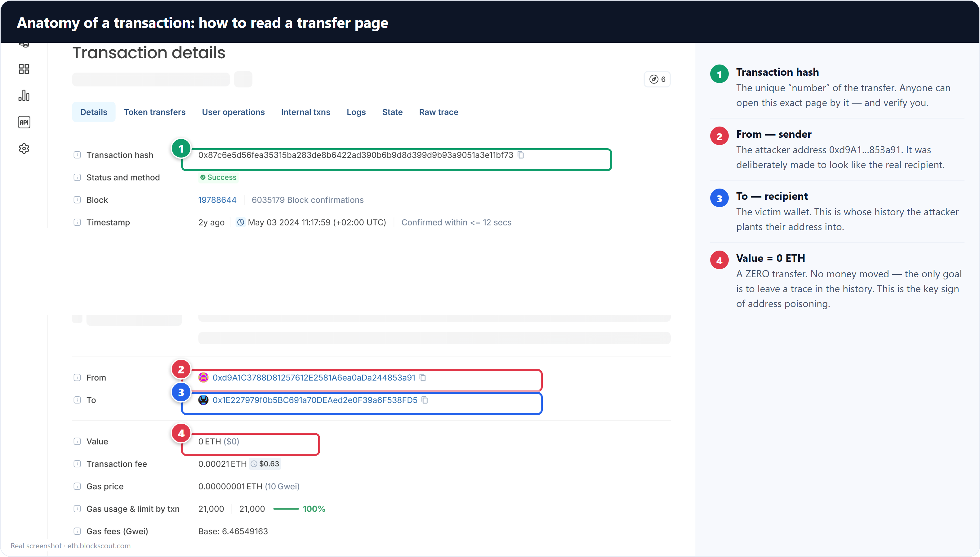The width and height of the screenshot is (980, 557).
Task: Copy the transaction hash with copy icon
Action: click(521, 155)
